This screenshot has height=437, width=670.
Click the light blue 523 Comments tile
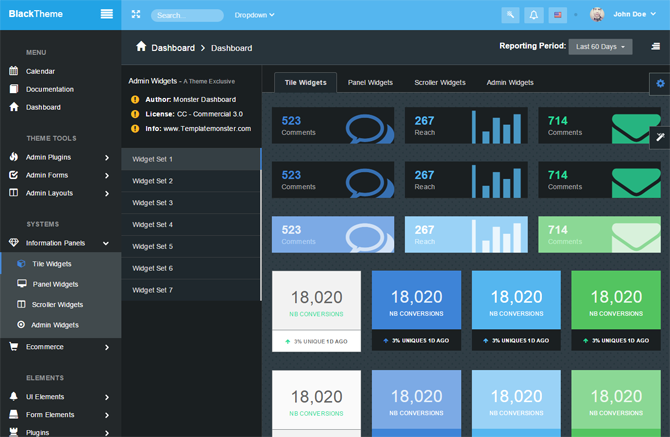click(x=333, y=235)
